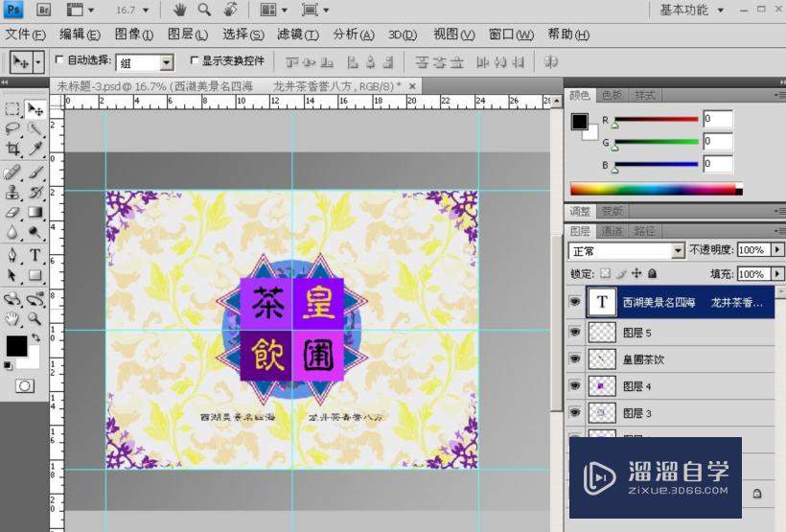Select the Healing Brush tool
This screenshot has height=532, width=786.
12,172
